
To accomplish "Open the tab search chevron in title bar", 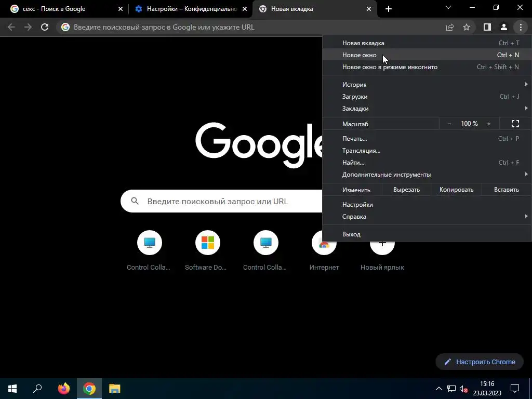I will point(448,7).
